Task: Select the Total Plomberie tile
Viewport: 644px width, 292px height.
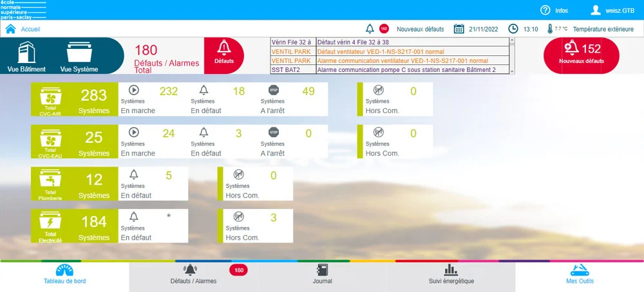Action: pos(50,184)
